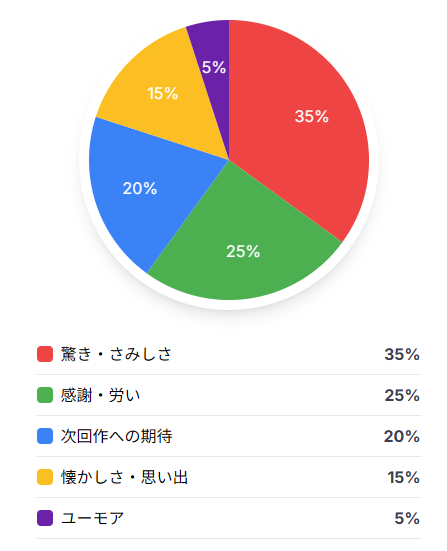This screenshot has width=447, height=551.
Task: Click the 懐かしさ・思い出 legend label
Action: point(124,477)
